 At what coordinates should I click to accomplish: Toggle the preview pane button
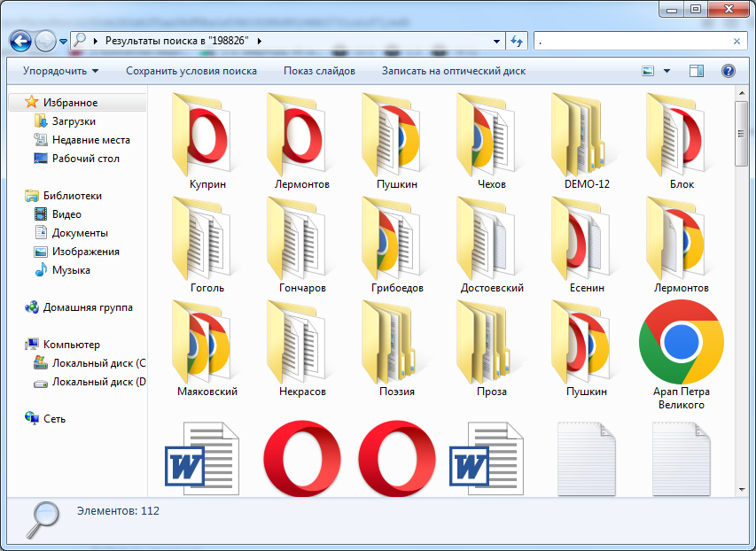[x=697, y=71]
